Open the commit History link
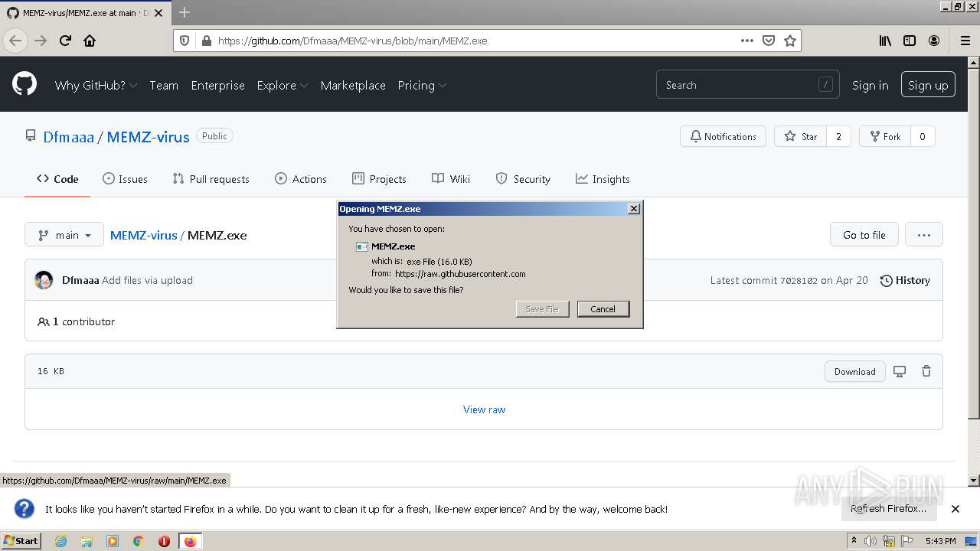This screenshot has width=980, height=551. tap(905, 280)
